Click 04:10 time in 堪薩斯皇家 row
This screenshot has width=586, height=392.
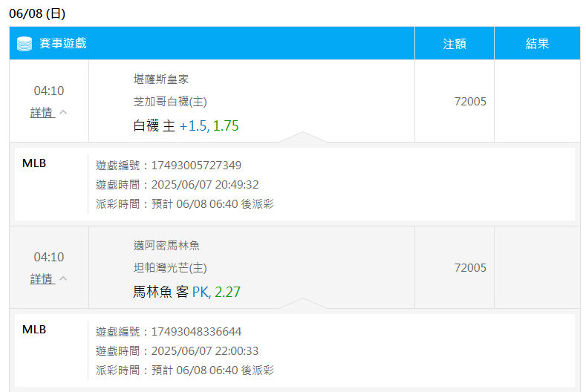tap(49, 91)
